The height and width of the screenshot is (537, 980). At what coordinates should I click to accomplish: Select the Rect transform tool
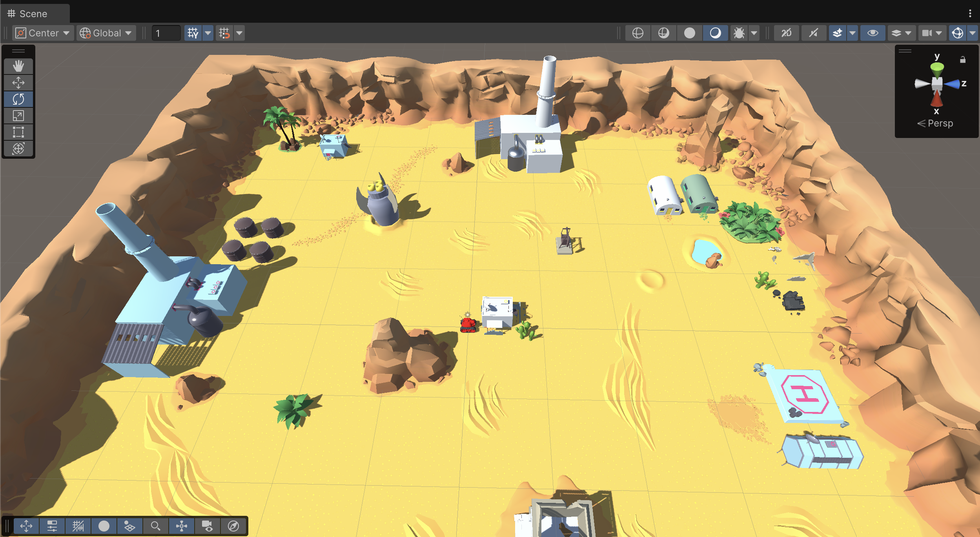[18, 132]
